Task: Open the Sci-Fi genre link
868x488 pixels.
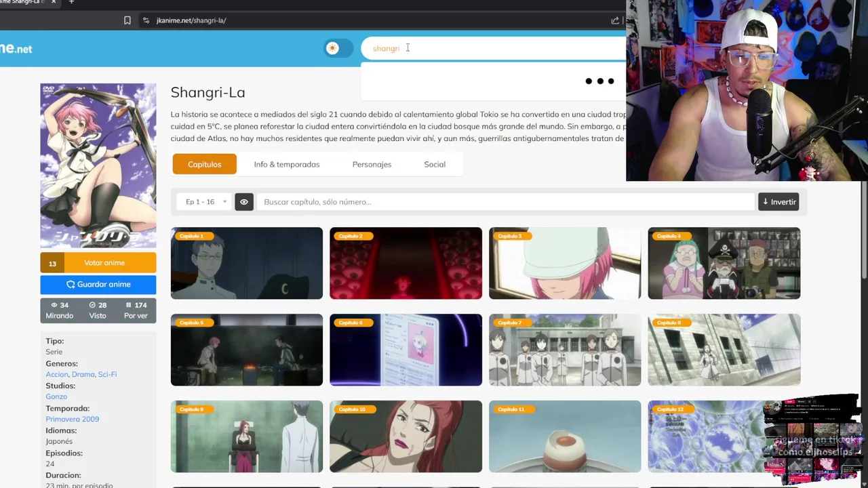Action: pos(107,374)
